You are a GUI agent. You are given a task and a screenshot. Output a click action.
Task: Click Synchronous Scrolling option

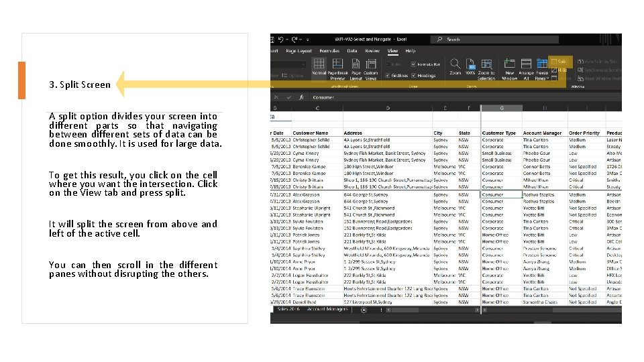pos(599,70)
